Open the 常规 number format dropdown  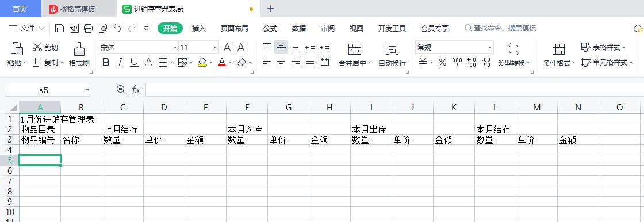490,48
